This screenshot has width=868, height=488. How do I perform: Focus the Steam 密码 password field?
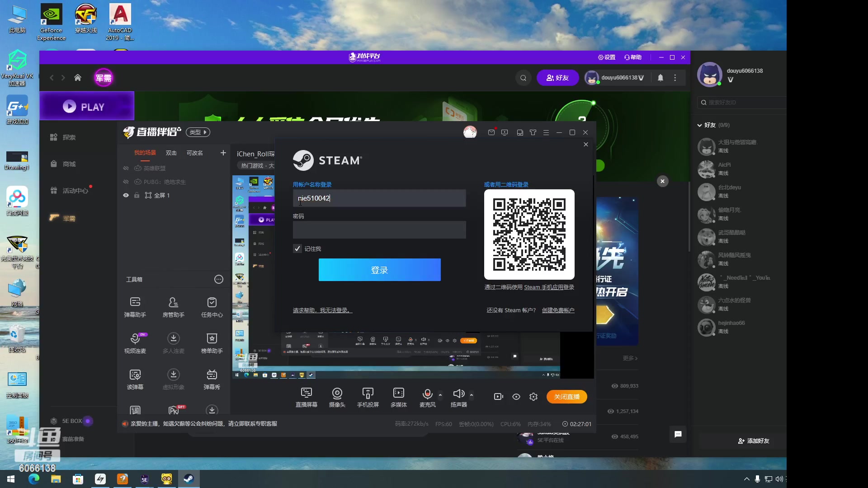click(379, 230)
